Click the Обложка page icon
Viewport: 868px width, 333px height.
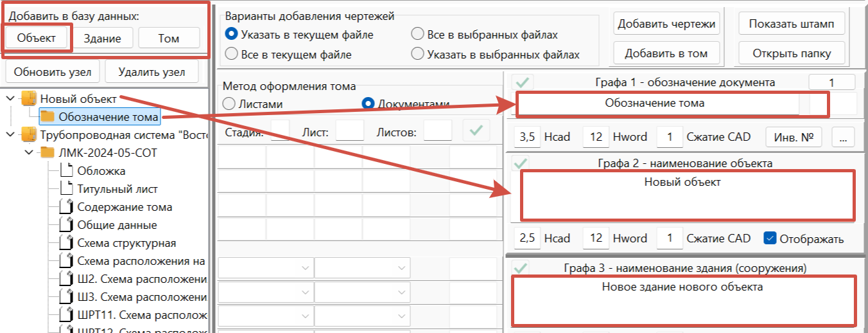point(65,170)
